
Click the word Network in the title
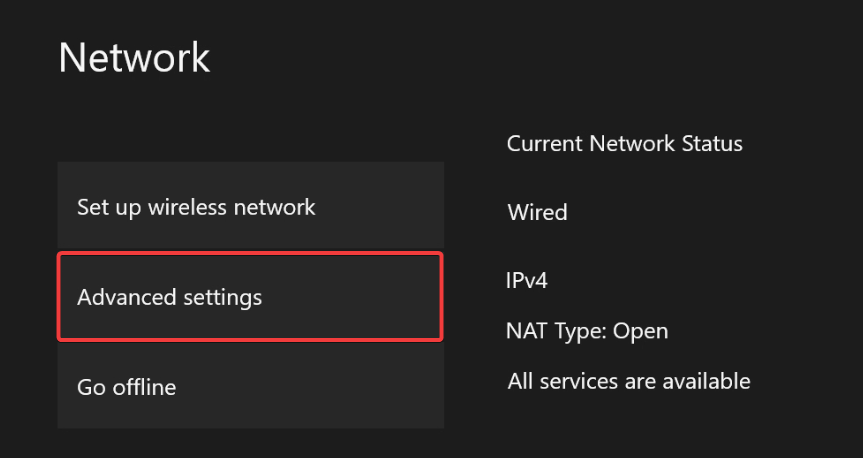point(134,57)
